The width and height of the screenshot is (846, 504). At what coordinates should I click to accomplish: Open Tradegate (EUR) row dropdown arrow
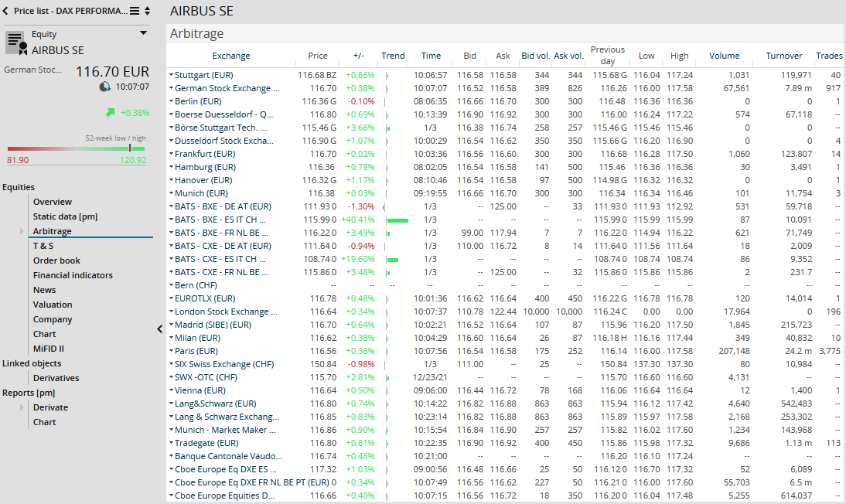click(171, 443)
